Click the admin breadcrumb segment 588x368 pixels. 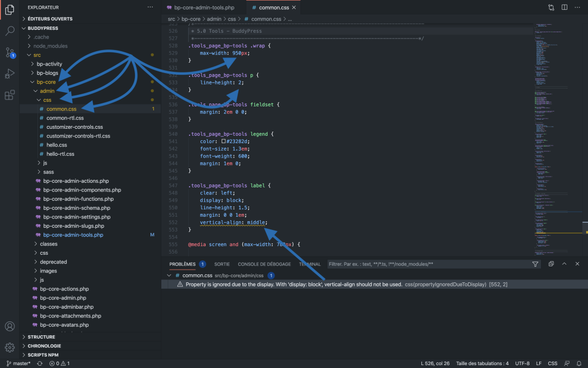[x=214, y=19]
